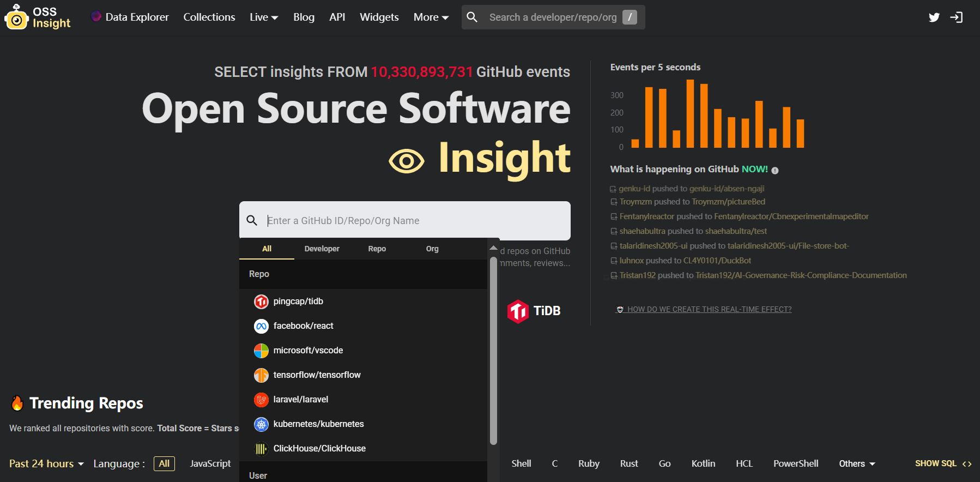Click the tensorflow/tensorflow icon
The image size is (980, 482).
click(262, 375)
